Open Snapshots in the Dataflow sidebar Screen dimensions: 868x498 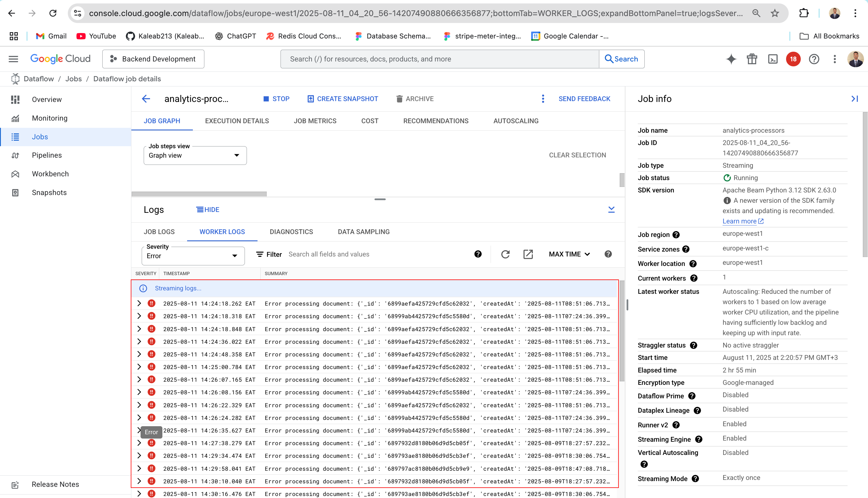point(66,192)
